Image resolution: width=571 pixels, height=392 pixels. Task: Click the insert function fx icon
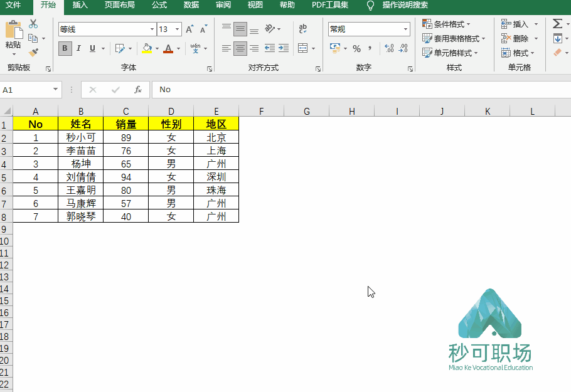(138, 90)
